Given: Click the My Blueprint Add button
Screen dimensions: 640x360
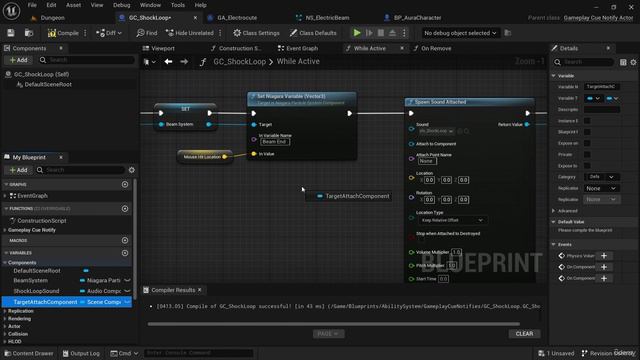Looking at the screenshot, I should tap(18, 170).
